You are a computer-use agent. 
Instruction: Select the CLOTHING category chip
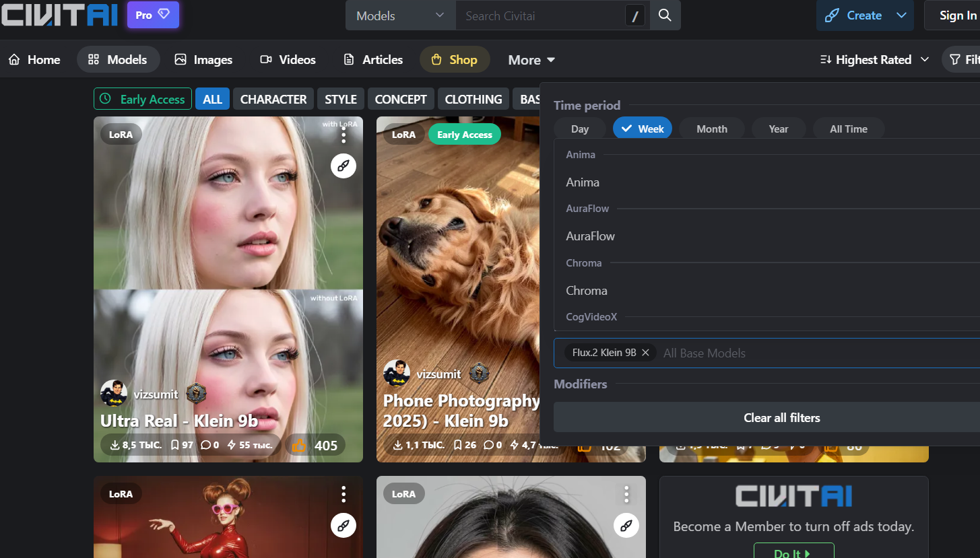[473, 99]
